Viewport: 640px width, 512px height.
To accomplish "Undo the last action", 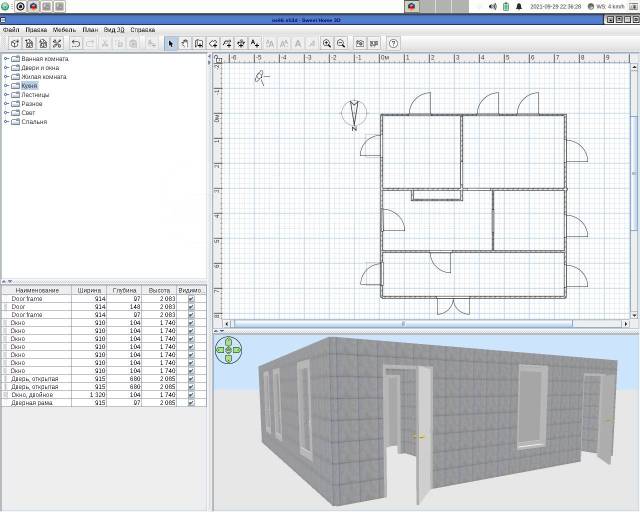I will click(x=76, y=43).
